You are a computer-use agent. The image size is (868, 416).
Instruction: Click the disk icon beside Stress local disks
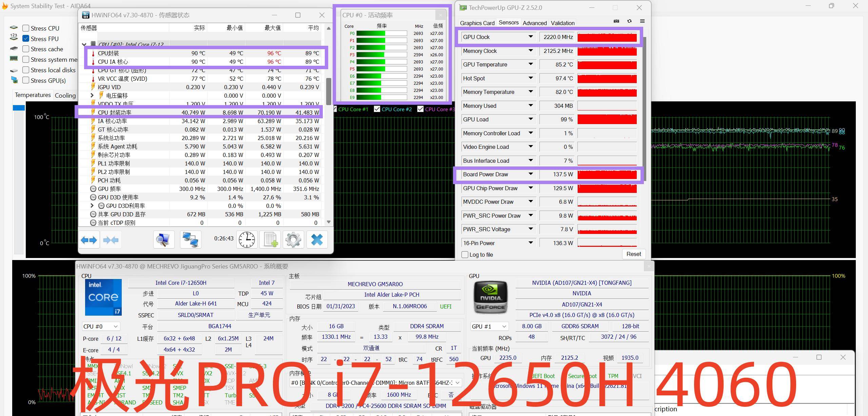(x=14, y=70)
